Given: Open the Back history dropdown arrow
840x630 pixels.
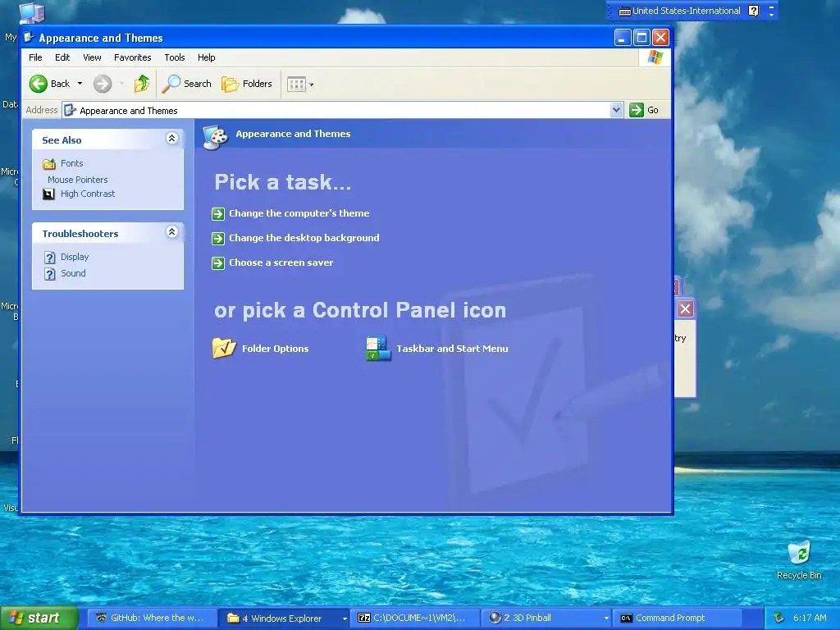Looking at the screenshot, I should (80, 84).
